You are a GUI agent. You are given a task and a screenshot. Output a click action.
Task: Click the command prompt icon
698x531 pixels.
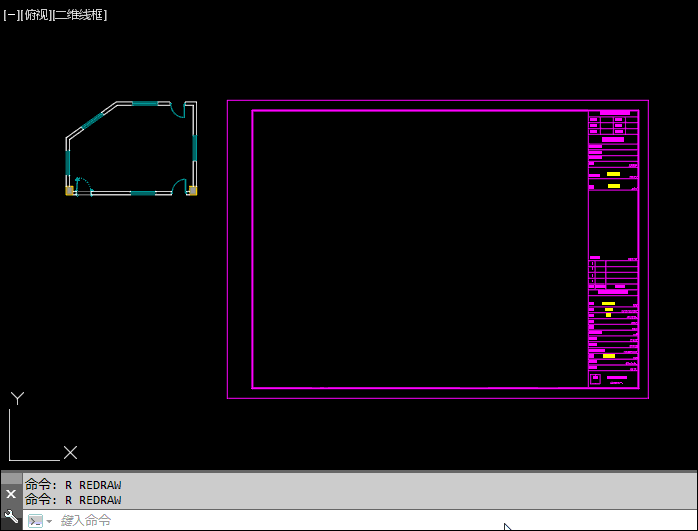(35, 521)
